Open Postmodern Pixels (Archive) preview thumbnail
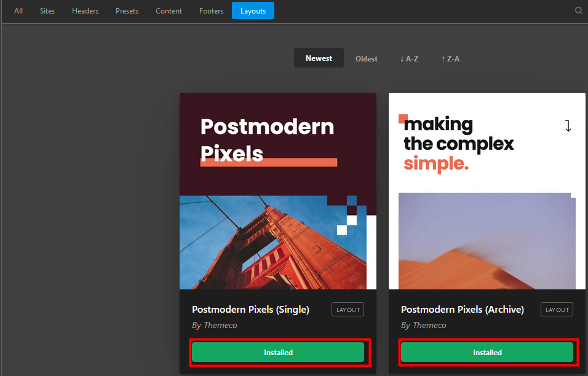 (487, 191)
